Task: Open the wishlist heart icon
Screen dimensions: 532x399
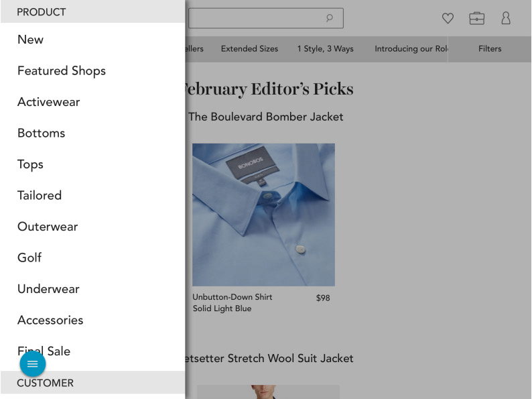Action: coord(448,18)
